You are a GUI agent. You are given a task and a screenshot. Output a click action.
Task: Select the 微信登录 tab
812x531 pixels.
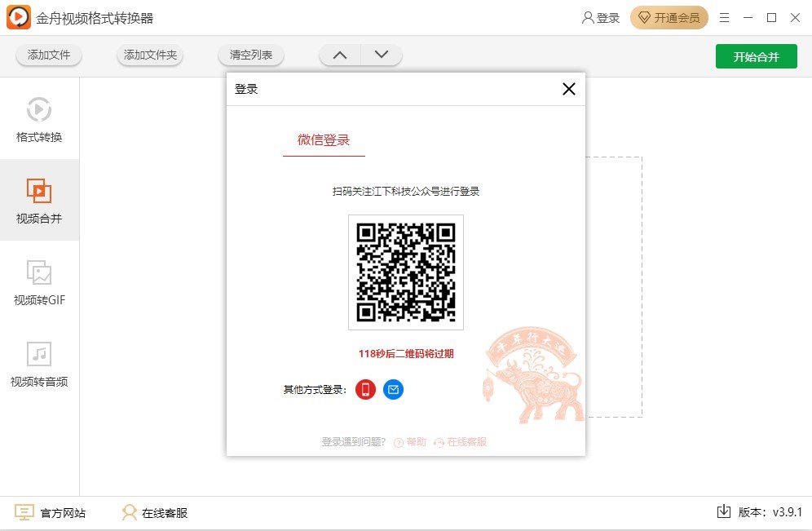tap(324, 140)
